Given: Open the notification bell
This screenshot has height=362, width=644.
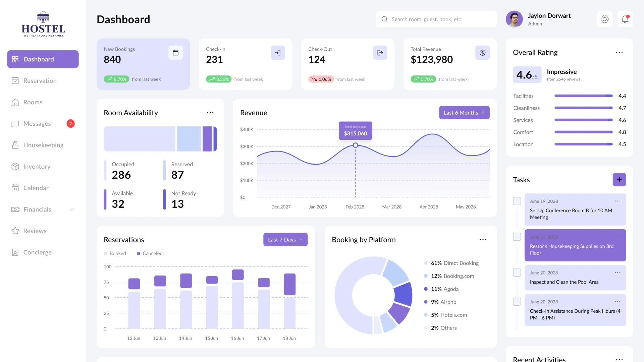Looking at the screenshot, I should point(625,19).
